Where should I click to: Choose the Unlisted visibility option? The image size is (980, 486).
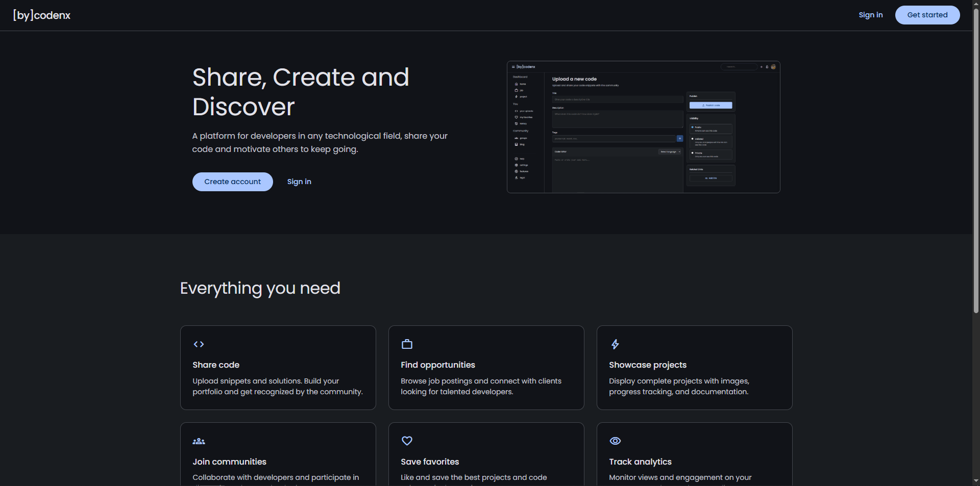(x=692, y=139)
